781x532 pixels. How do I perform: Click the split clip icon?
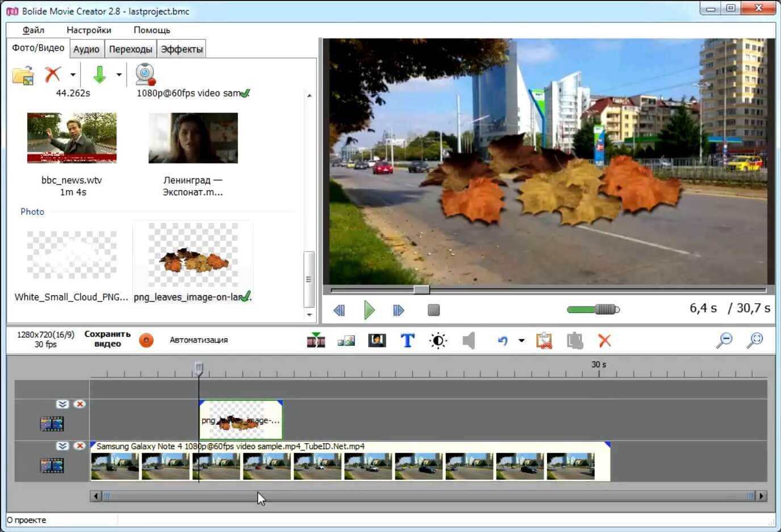pyautogui.click(x=316, y=340)
